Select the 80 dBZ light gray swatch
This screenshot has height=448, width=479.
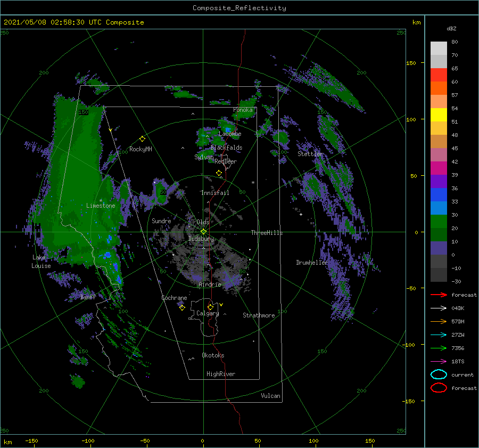coord(439,48)
